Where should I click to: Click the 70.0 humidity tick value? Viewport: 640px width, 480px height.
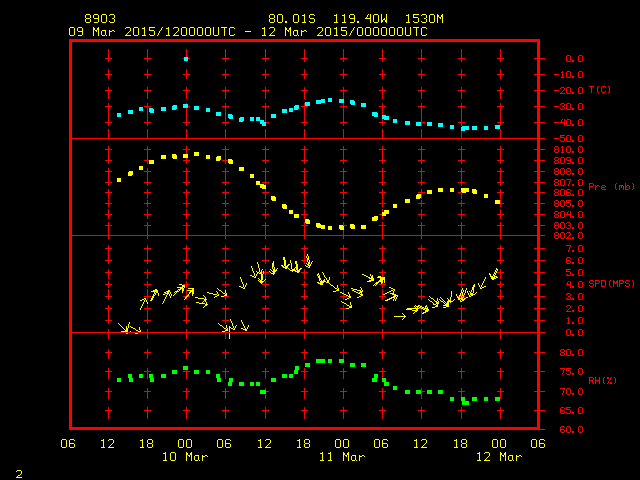571,391
